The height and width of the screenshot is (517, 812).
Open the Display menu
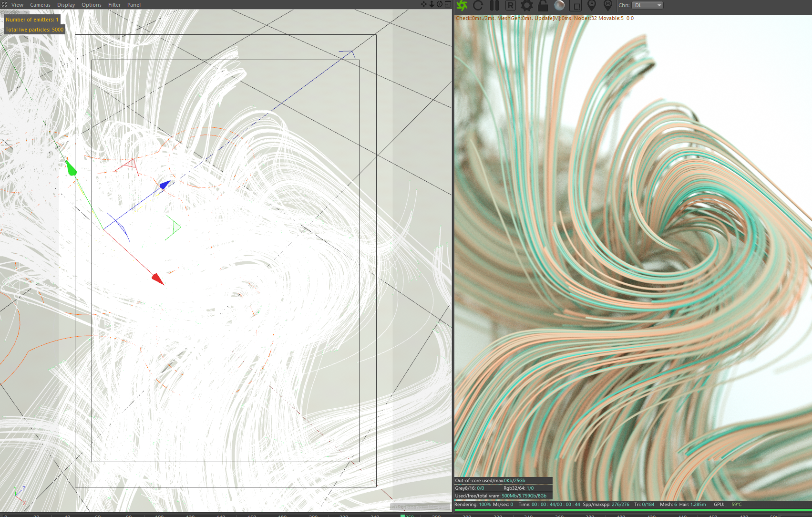click(x=66, y=5)
